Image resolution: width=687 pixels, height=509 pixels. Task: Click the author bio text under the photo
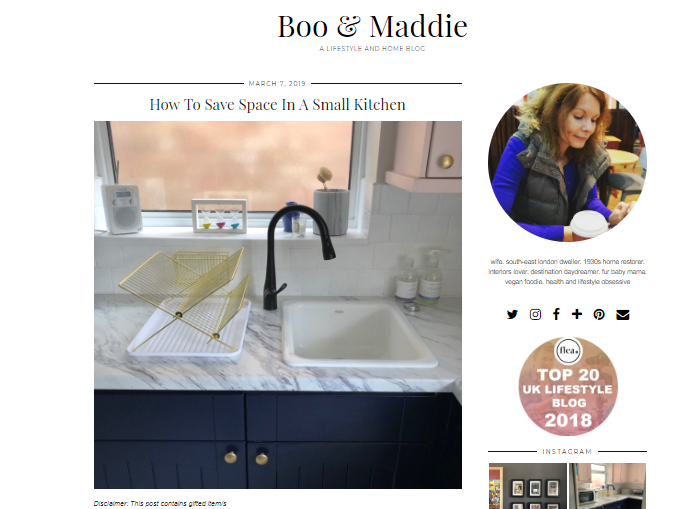click(x=567, y=272)
